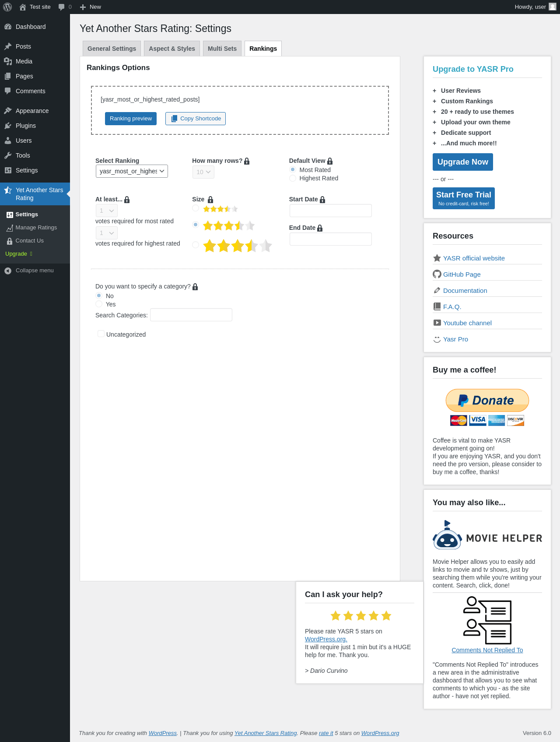Click the End Date input field
560x742 pixels.
[x=331, y=239]
